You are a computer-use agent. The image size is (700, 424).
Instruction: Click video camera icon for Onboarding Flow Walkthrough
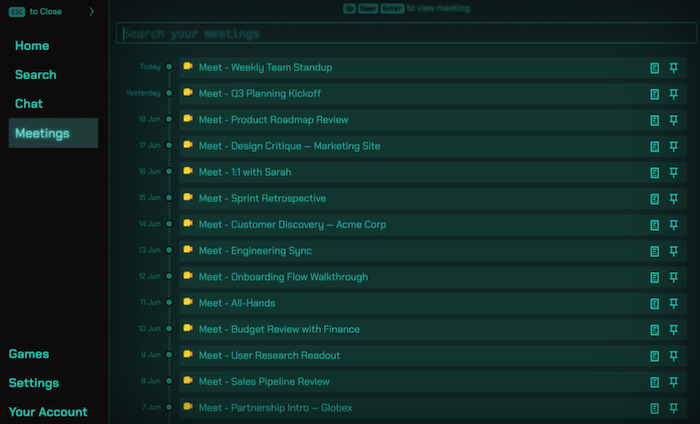pos(188,276)
